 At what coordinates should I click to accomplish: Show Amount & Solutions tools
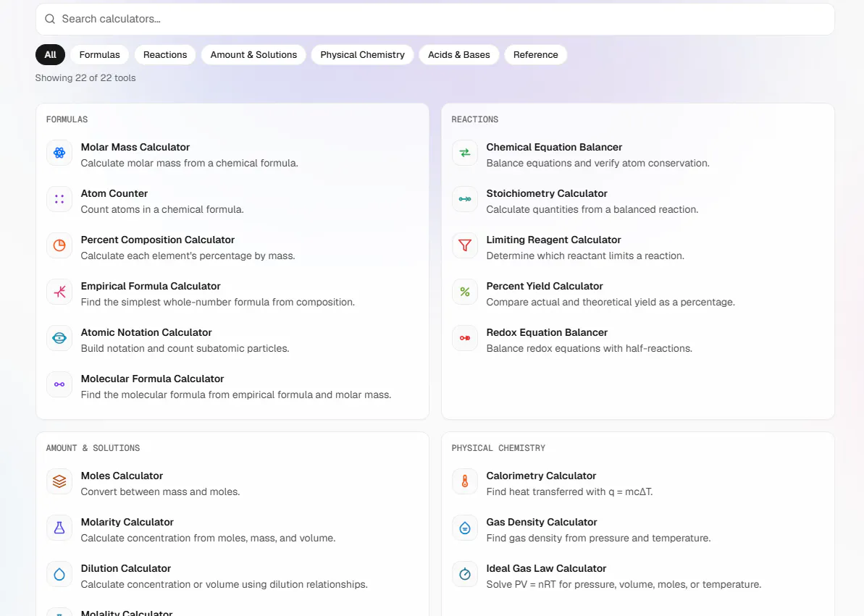pos(253,54)
